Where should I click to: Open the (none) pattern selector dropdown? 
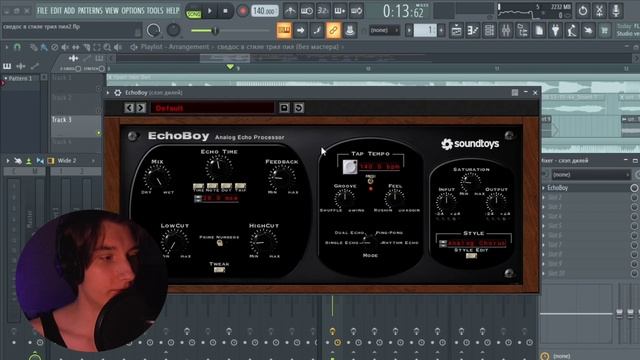coord(384,30)
